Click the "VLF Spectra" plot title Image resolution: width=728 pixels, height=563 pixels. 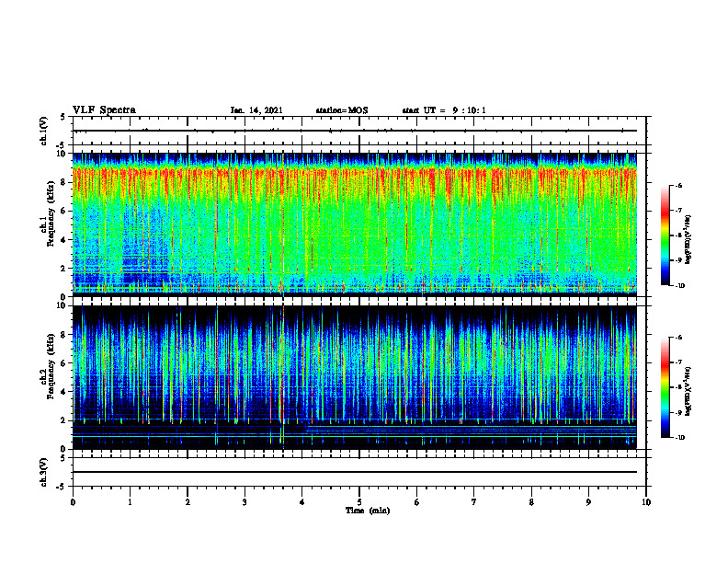[104, 110]
